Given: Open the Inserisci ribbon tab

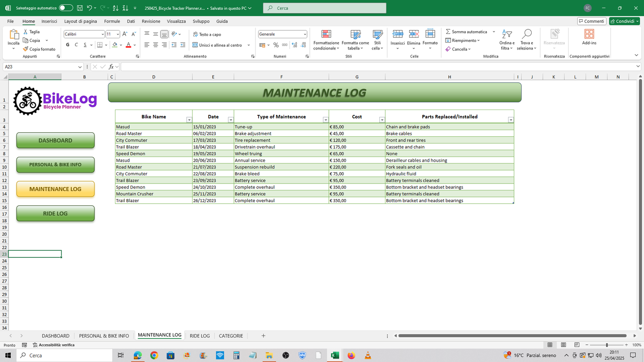Looking at the screenshot, I should point(49,21).
